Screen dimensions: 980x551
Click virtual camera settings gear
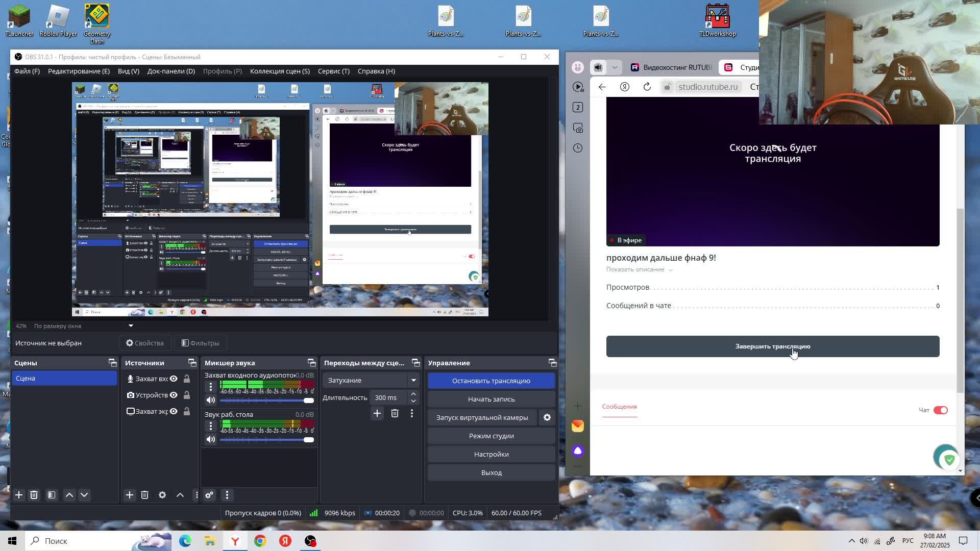coord(547,417)
